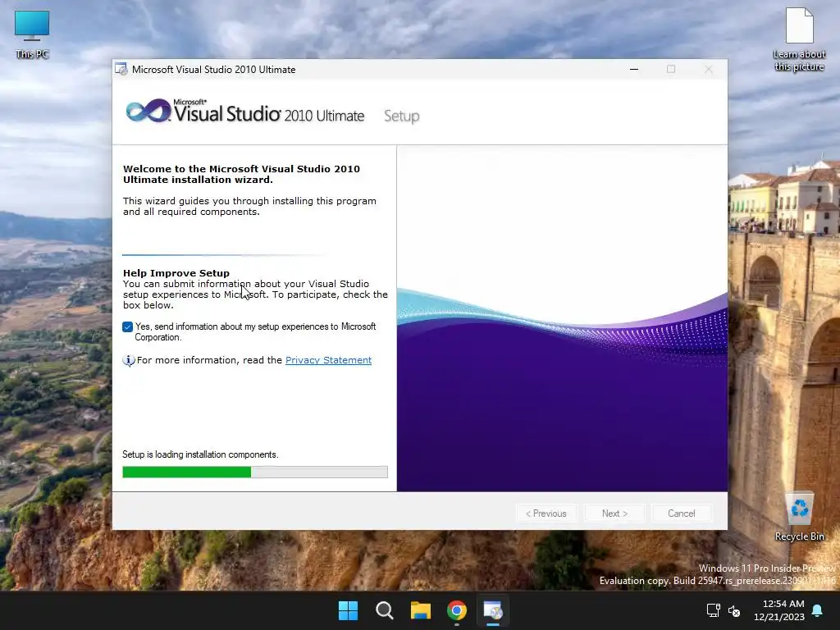Open taskbar Search
This screenshot has width=840, height=630.
[x=385, y=610]
